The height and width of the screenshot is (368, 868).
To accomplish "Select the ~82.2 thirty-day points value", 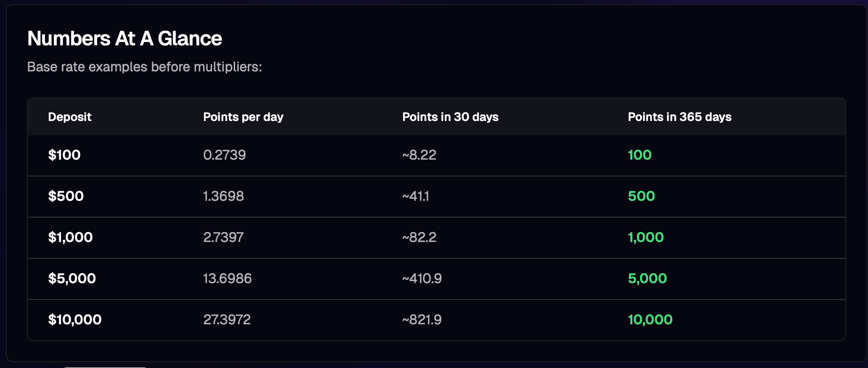I will 419,237.
